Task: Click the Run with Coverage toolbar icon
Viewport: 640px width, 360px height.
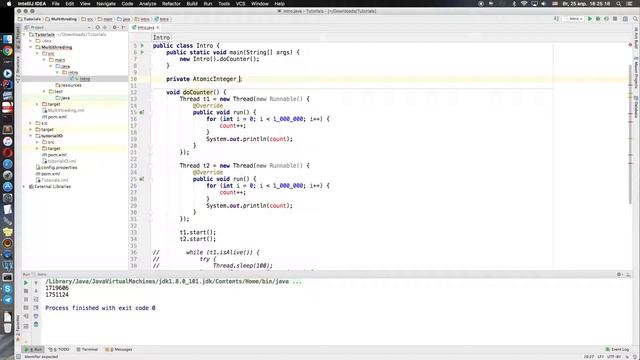Action: 607,19
